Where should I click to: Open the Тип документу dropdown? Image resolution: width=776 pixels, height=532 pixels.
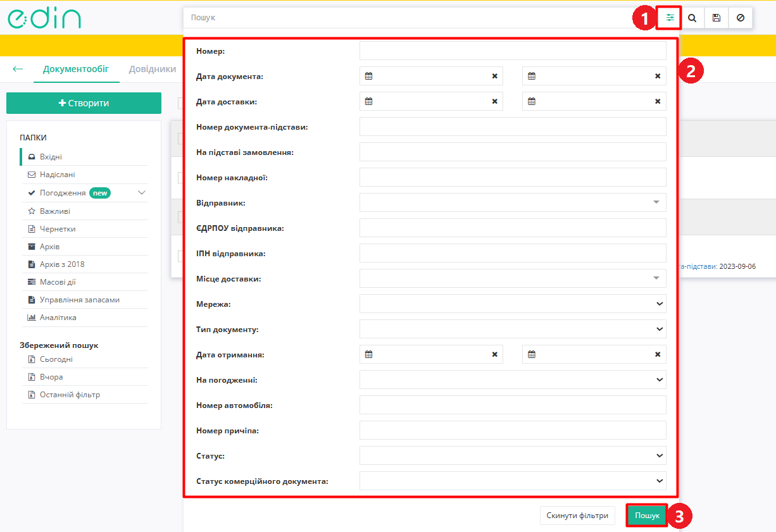pos(513,329)
